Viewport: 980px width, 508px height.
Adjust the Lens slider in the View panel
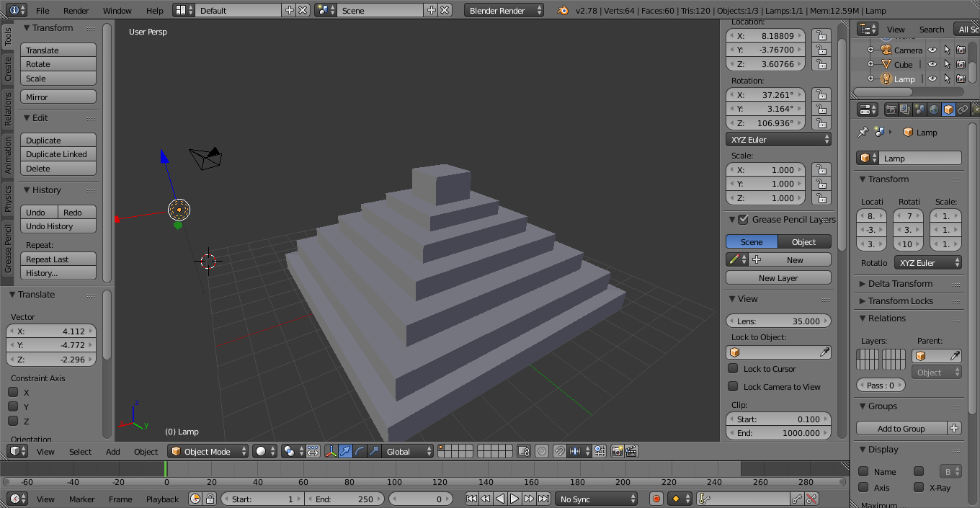coord(778,321)
